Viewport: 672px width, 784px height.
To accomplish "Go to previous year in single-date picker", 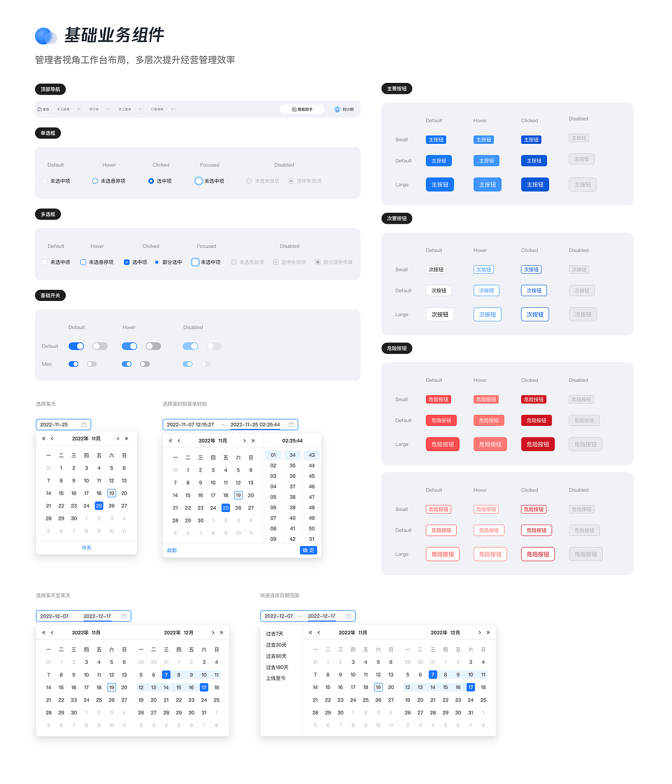I will click(x=44, y=438).
